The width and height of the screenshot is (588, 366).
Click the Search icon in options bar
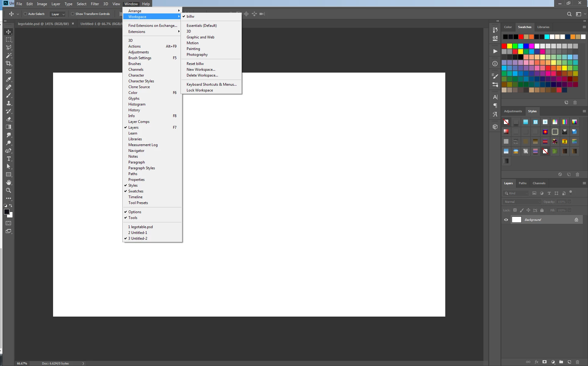(x=569, y=14)
